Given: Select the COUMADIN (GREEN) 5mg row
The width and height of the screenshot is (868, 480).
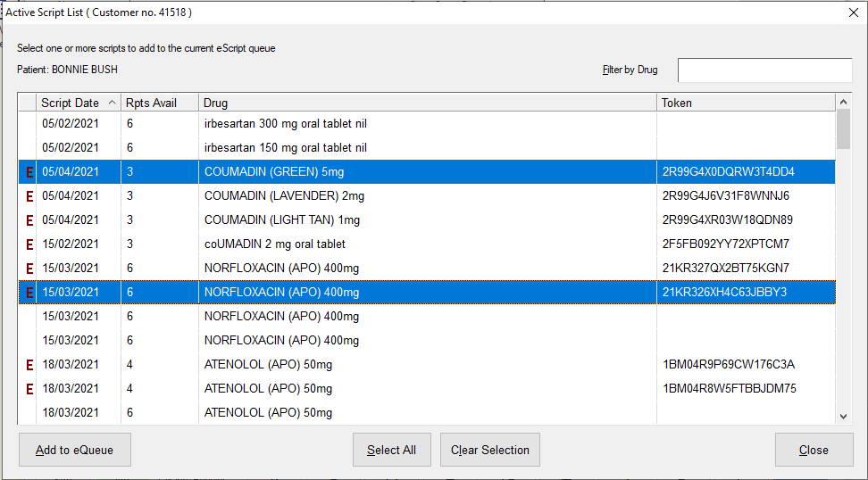Looking at the screenshot, I should pyautogui.click(x=427, y=171).
